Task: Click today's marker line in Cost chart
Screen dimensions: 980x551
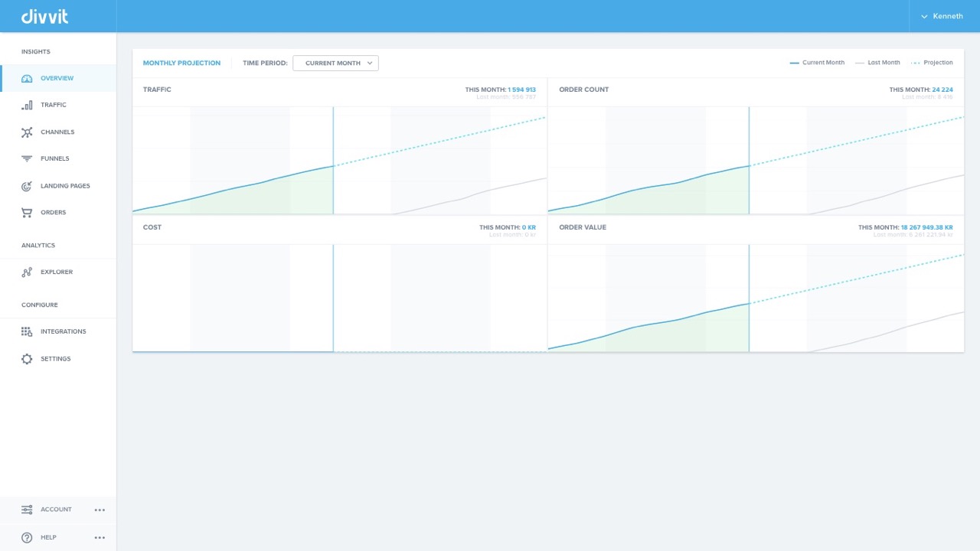Action: click(333, 298)
